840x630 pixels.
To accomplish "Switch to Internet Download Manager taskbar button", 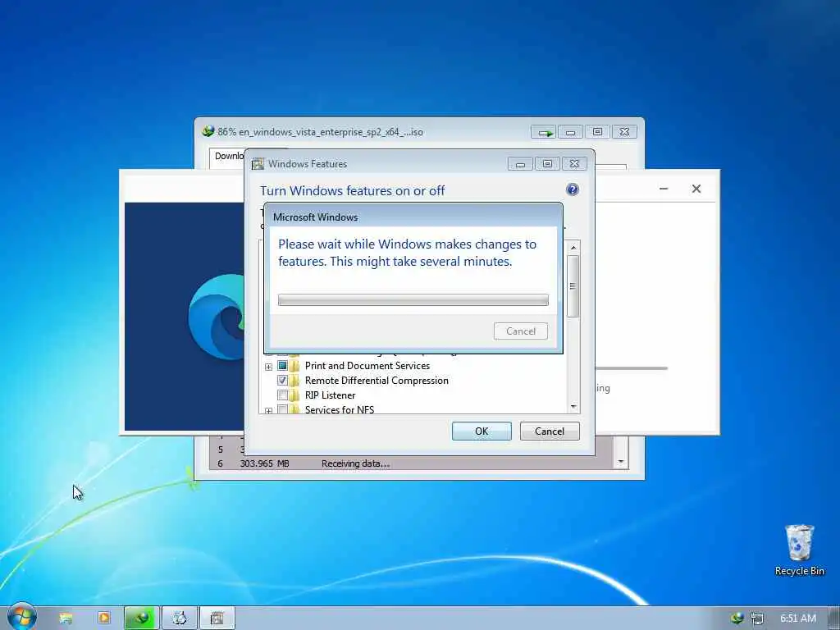I will click(x=141, y=619).
